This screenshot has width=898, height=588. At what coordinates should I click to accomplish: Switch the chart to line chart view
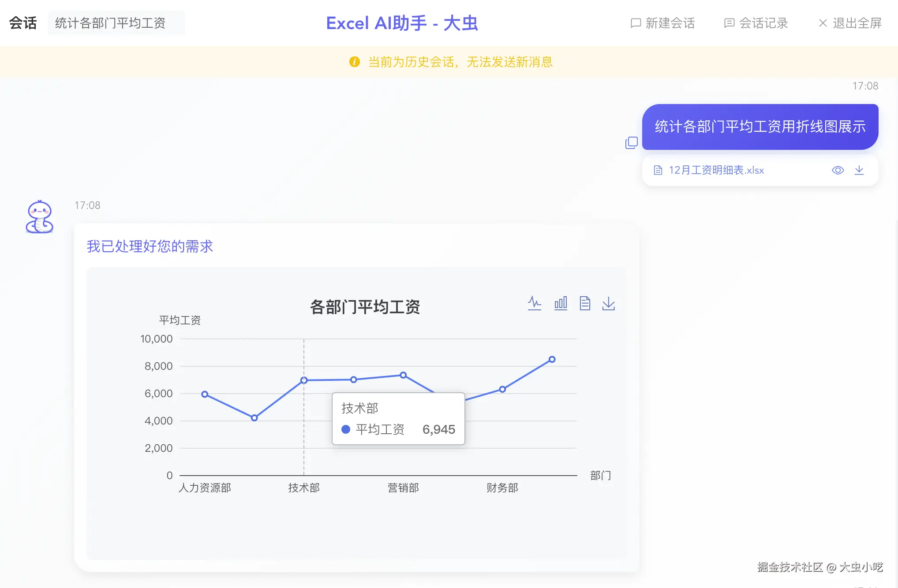point(535,303)
